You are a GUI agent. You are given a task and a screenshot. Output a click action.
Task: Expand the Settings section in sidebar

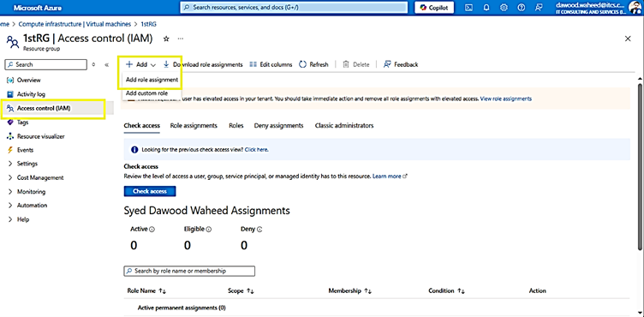pyautogui.click(x=27, y=164)
